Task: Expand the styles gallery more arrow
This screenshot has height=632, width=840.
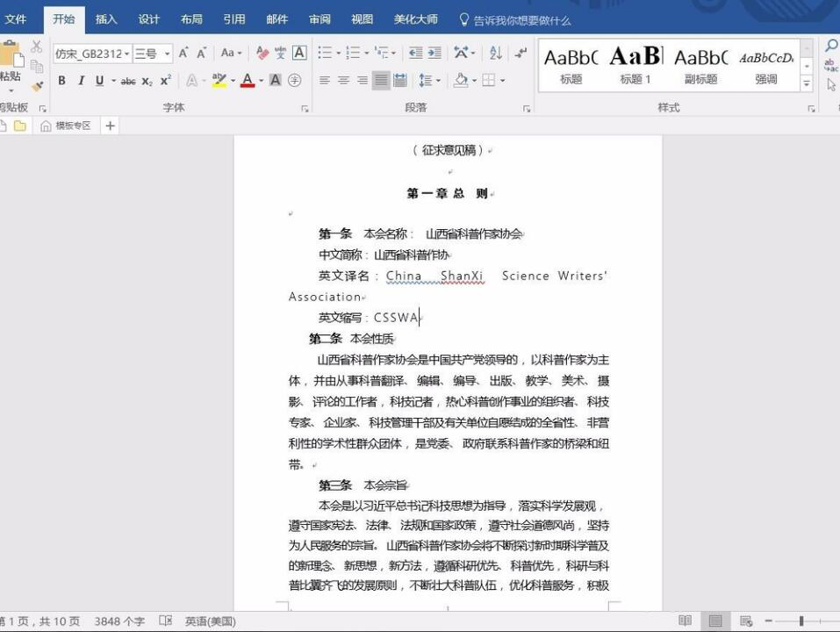Action: coord(807,84)
